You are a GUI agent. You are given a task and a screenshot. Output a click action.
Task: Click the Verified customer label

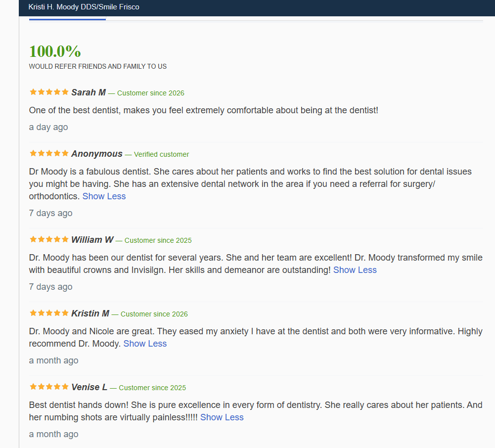point(161,154)
